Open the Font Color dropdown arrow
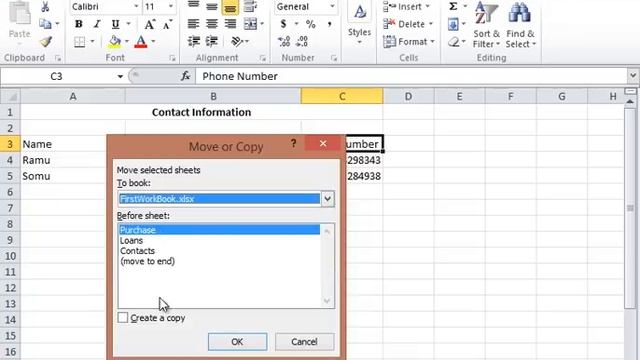 pos(153,42)
